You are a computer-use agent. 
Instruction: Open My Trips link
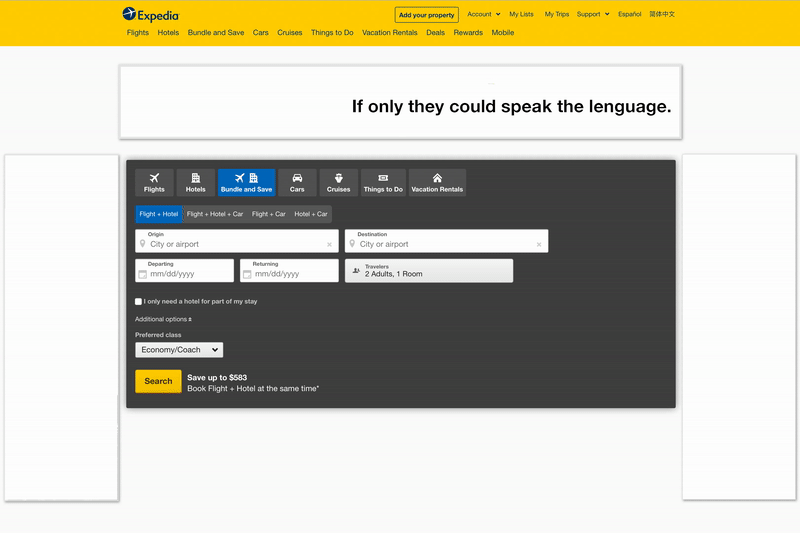(557, 14)
